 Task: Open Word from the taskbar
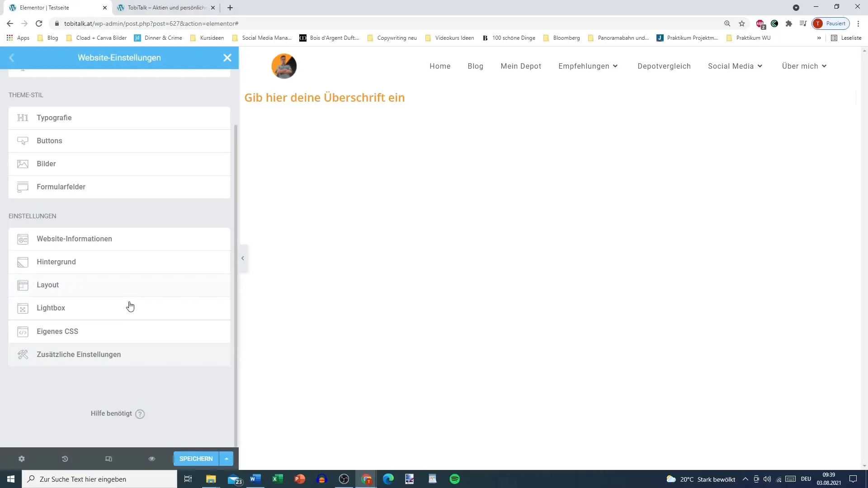click(255, 479)
